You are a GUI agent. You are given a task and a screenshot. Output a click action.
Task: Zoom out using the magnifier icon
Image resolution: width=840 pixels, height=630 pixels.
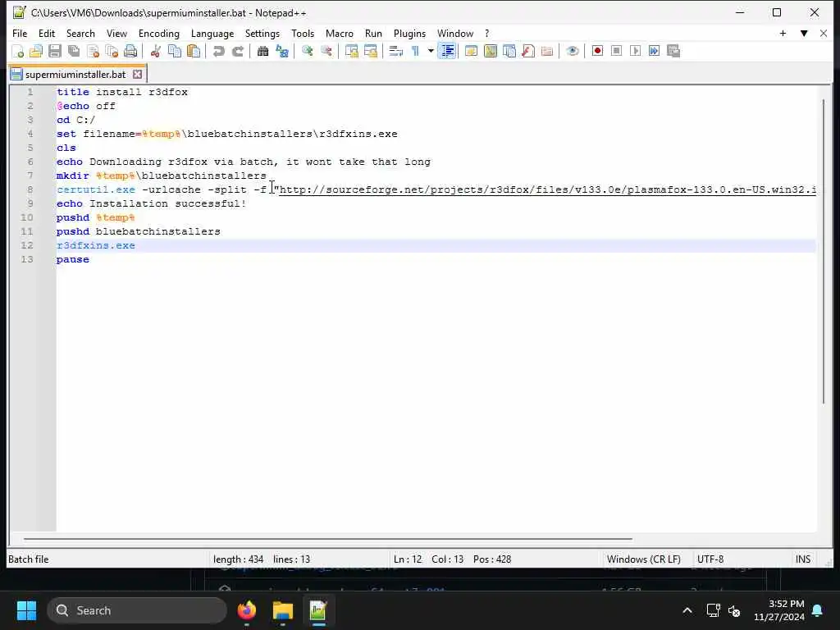[326, 52]
